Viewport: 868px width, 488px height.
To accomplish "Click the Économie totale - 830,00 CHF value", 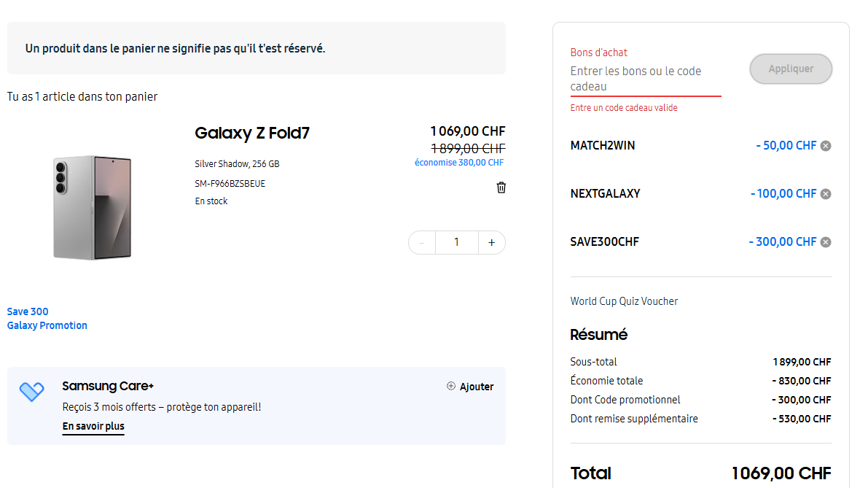I will tap(802, 381).
